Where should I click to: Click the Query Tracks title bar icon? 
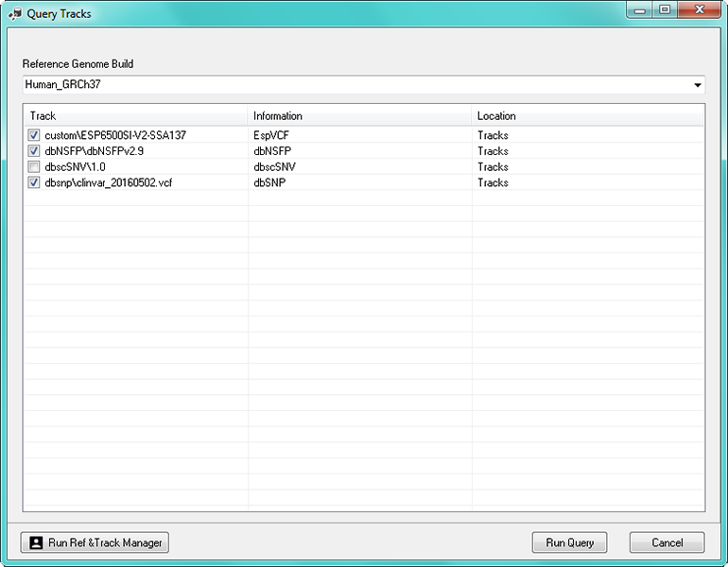(15, 14)
